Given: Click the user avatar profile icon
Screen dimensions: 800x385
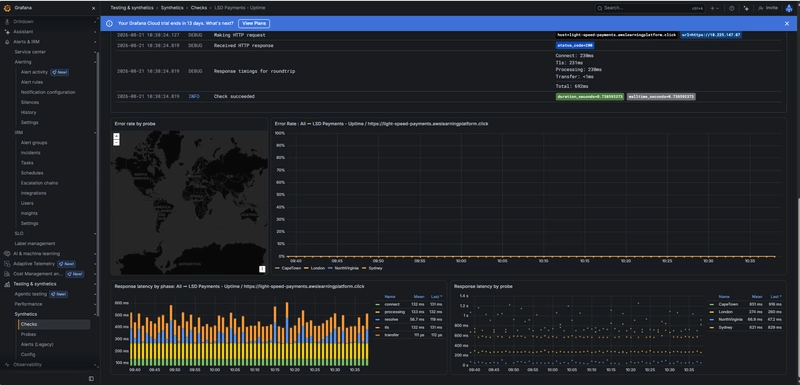Looking at the screenshot, I should tap(789, 8).
